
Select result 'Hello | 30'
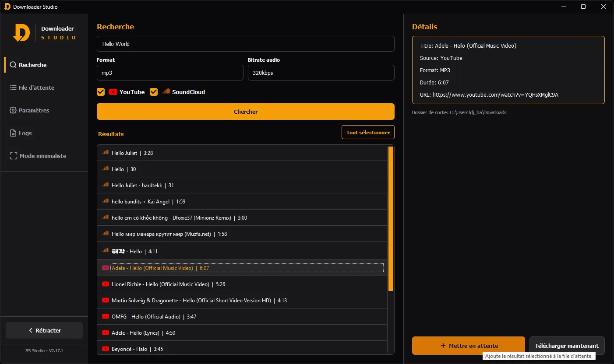coord(242,169)
